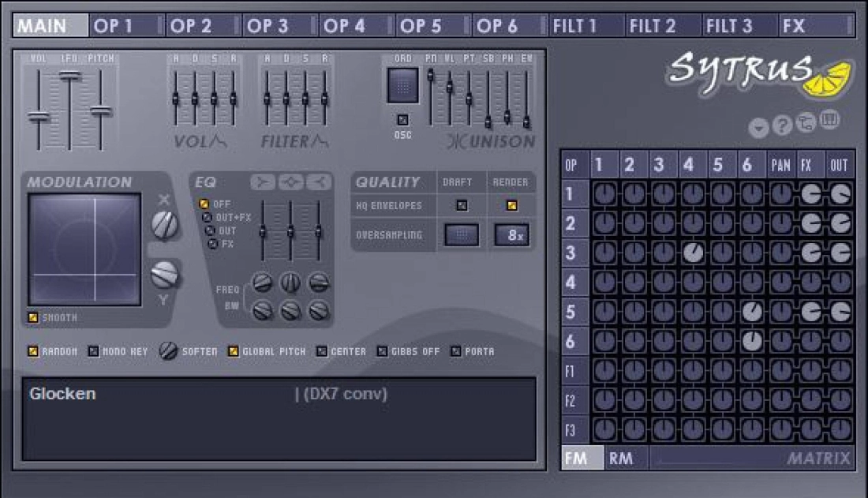Switch to the MAIN tab
Viewport: 868px width, 498px height.
(51, 25)
